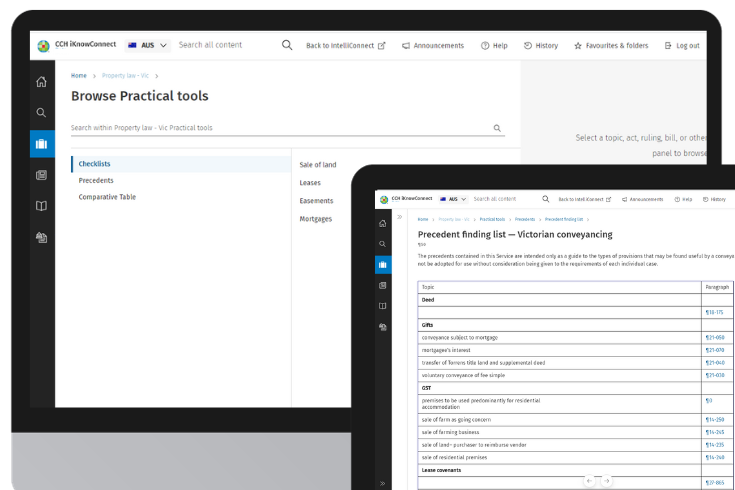Open the briefcase Practical tools sidebar icon

(x=41, y=144)
